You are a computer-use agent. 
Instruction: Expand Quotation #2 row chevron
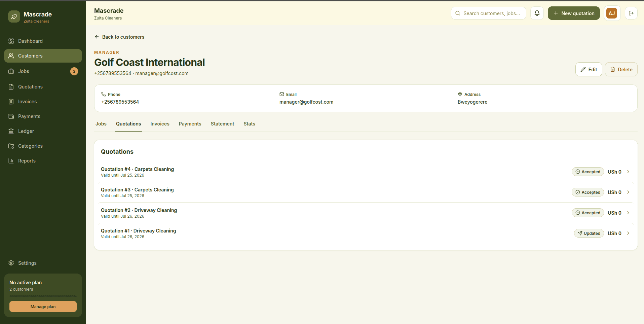point(628,213)
